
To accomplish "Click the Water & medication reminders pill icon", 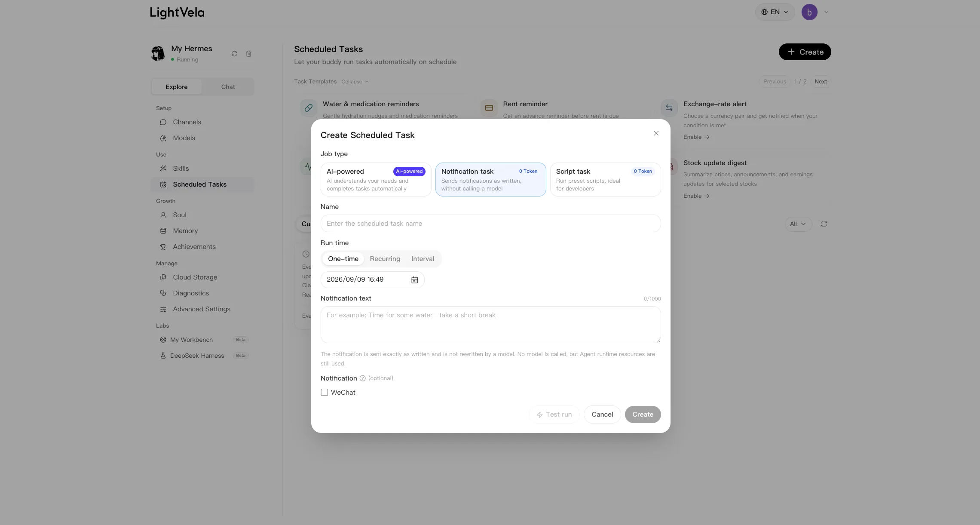I will pyautogui.click(x=309, y=108).
